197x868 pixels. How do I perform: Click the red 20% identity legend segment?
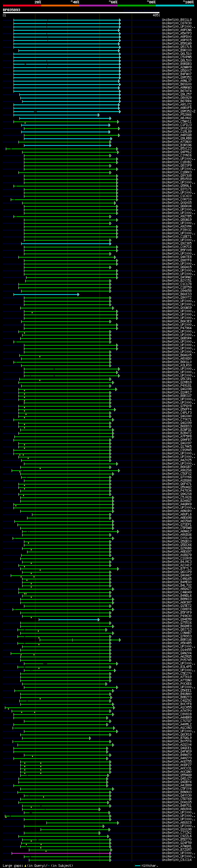(22, 6)
